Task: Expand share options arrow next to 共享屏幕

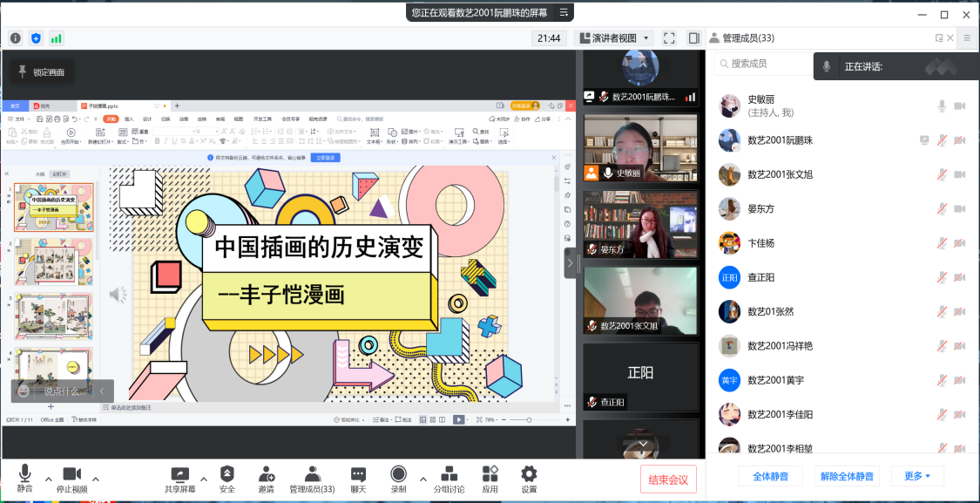Action: (x=204, y=479)
